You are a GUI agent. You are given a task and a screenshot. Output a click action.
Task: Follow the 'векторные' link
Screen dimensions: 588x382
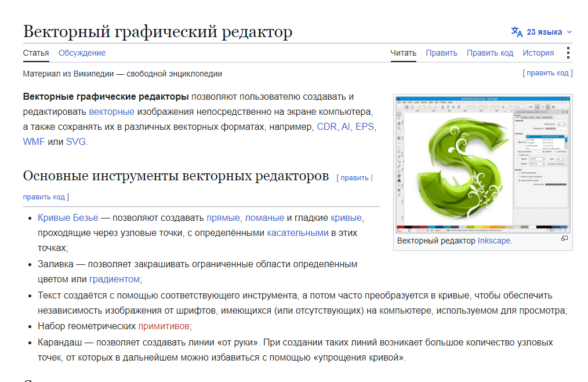(112, 112)
